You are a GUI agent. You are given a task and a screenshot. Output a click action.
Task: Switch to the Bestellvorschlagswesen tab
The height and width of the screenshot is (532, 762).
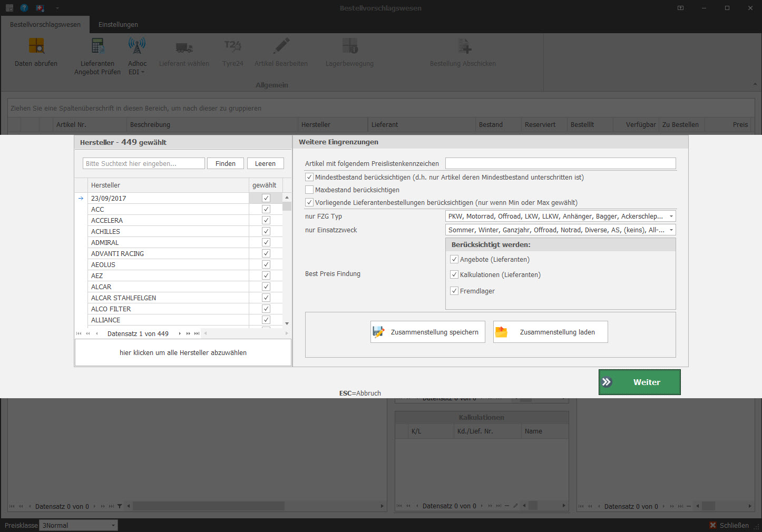tap(45, 25)
